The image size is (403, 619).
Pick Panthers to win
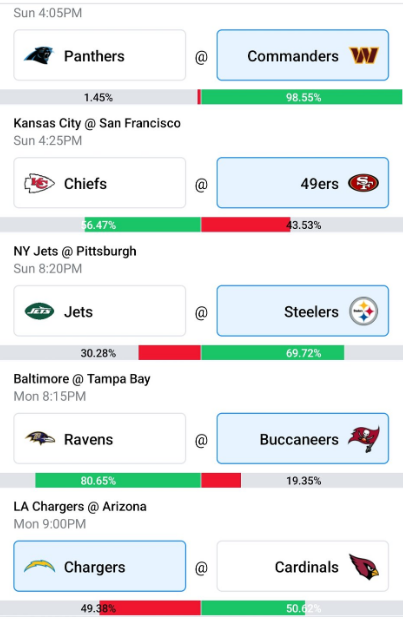99,55
